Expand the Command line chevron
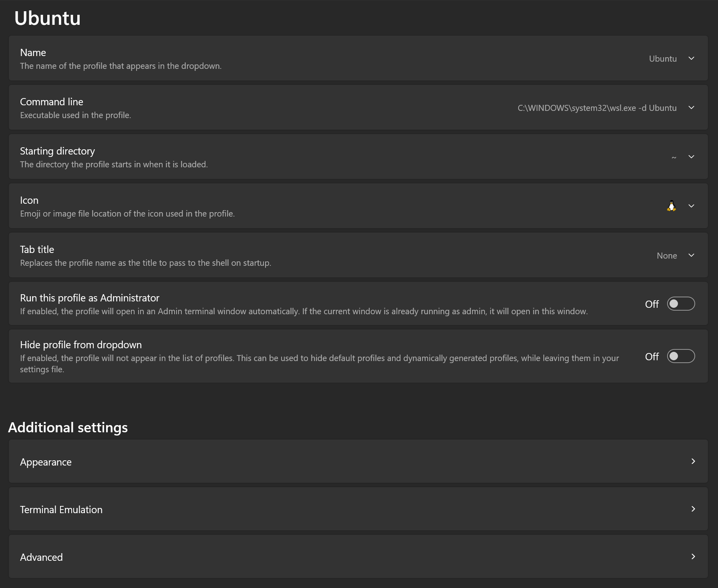The width and height of the screenshot is (718, 588). tap(691, 108)
